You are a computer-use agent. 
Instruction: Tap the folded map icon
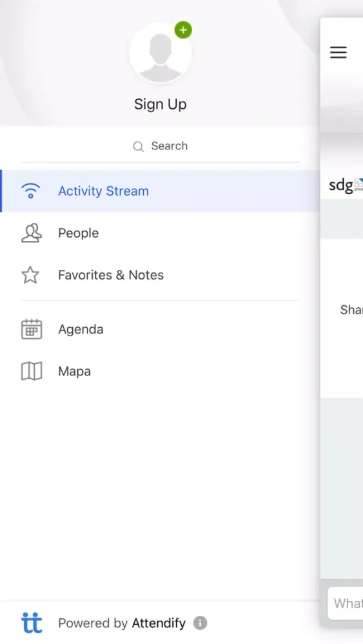point(31,372)
